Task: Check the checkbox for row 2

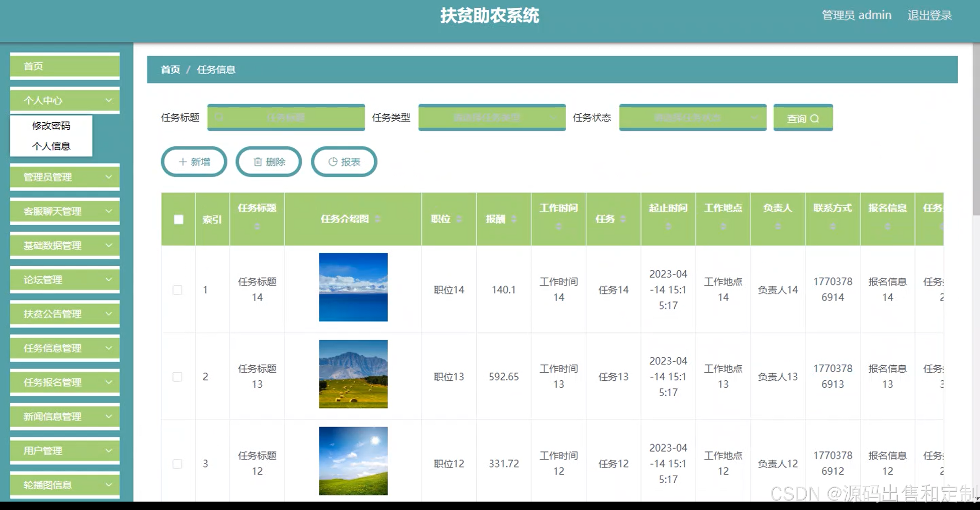Action: coord(178,377)
